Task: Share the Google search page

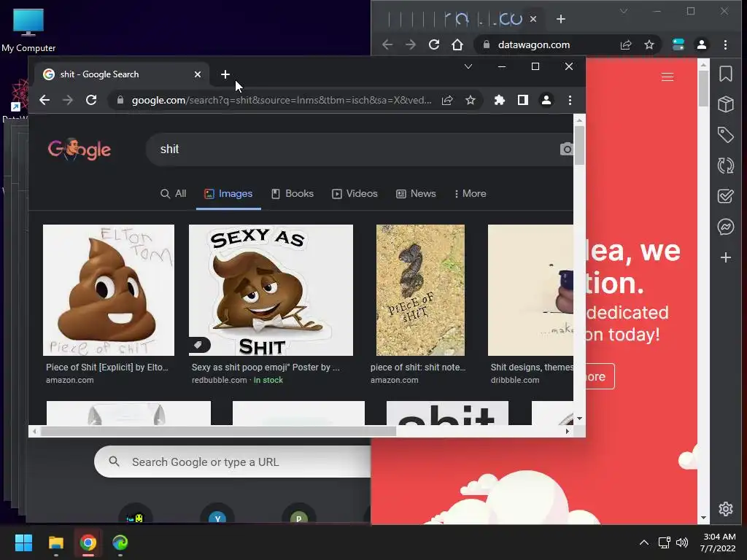Action: point(447,100)
